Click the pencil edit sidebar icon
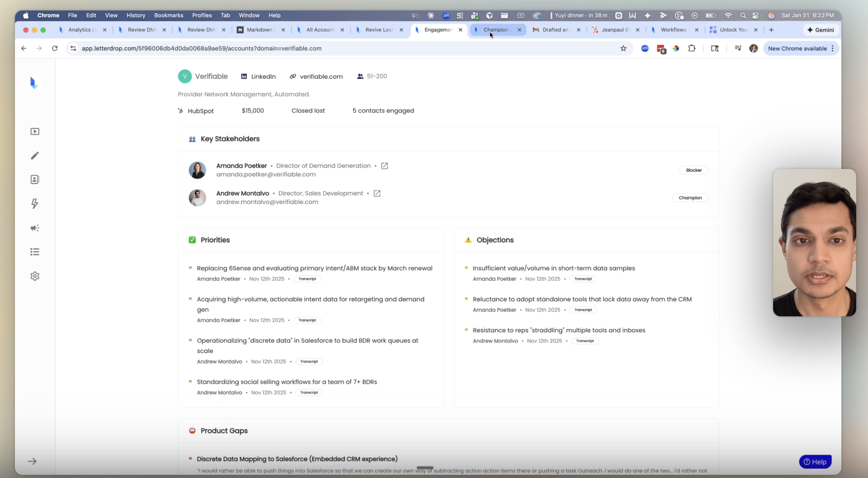Screen dimensions: 868x478 click(x=35, y=156)
